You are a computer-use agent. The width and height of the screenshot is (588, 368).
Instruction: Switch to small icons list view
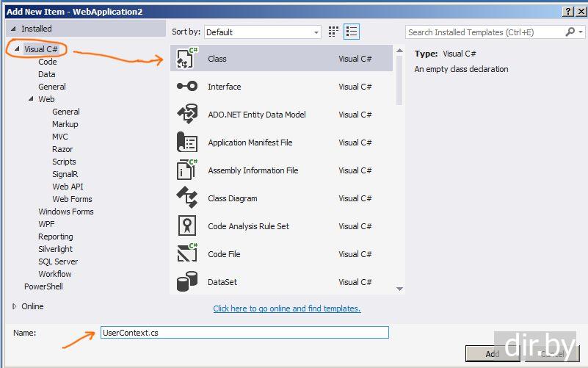(x=352, y=32)
